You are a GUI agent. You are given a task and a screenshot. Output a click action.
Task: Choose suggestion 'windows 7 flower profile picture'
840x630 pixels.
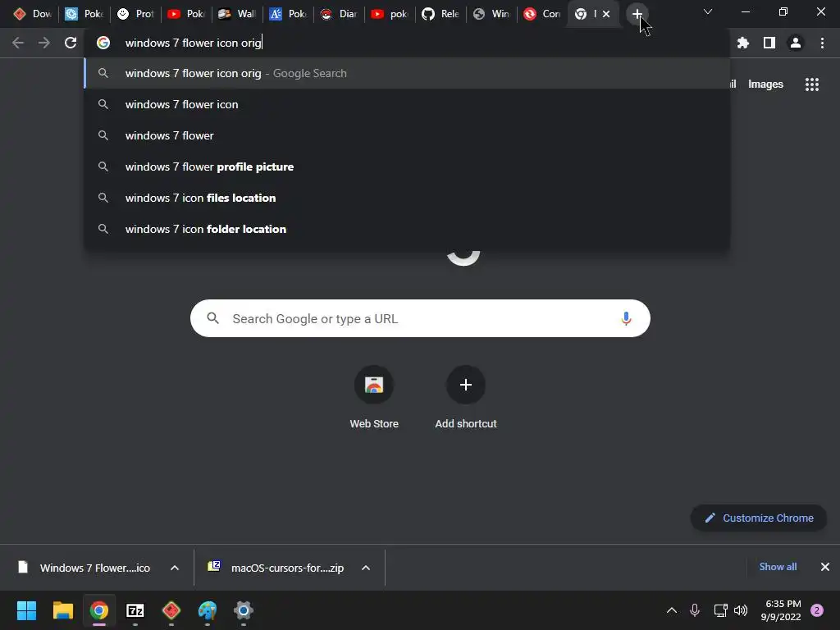click(407, 167)
